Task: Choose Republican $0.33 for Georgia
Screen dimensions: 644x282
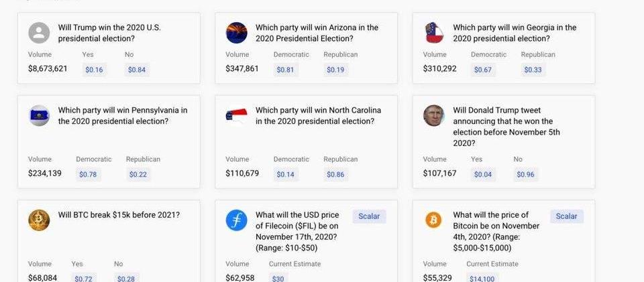Action: pos(533,70)
